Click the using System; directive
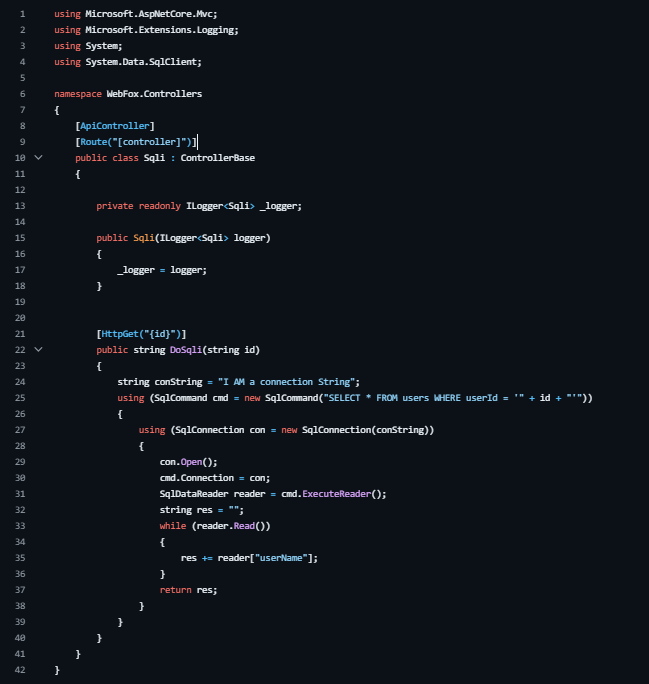The width and height of the screenshot is (649, 684). pos(88,46)
